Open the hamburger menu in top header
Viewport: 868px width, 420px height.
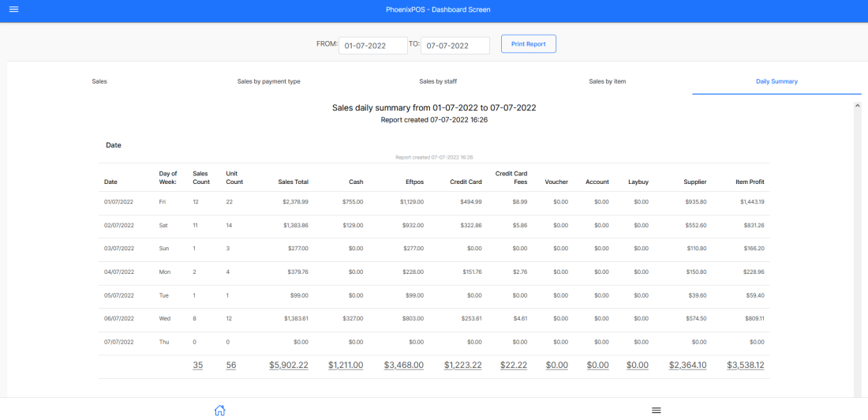[x=13, y=9]
